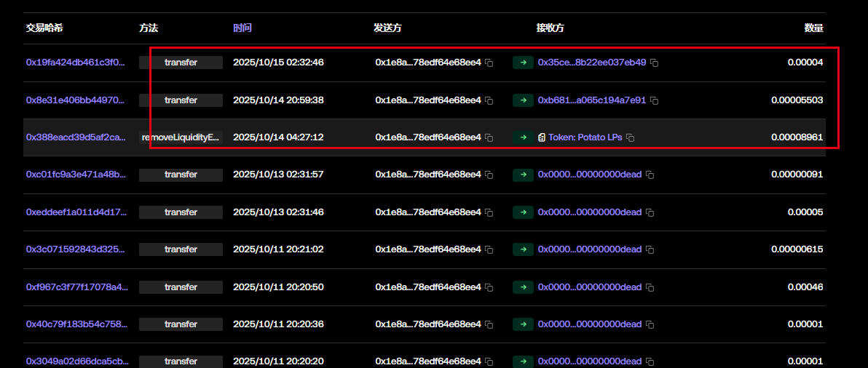Open transaction 0x3049a02d66dca5cb...

point(77,361)
